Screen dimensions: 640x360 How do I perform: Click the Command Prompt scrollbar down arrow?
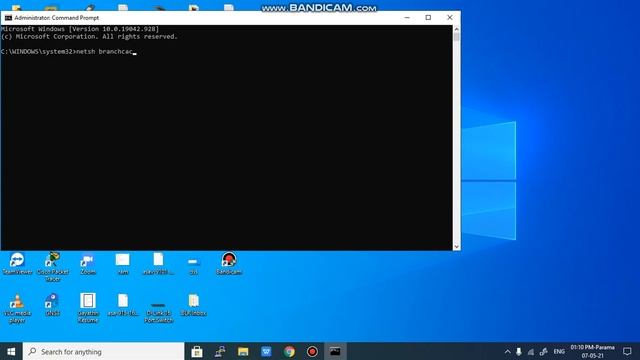point(456,247)
